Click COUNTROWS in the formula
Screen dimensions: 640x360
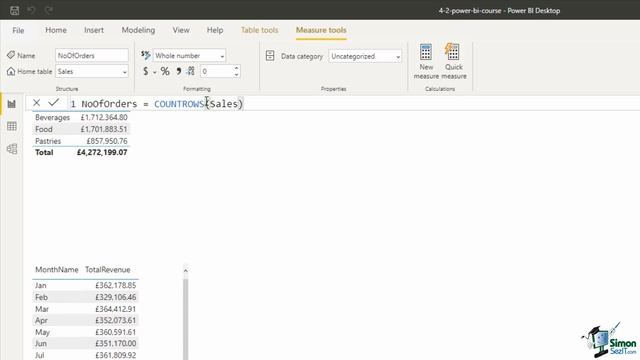pyautogui.click(x=179, y=104)
